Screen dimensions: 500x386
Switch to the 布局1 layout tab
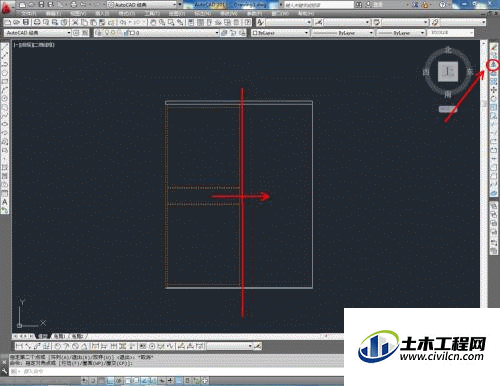coord(60,336)
